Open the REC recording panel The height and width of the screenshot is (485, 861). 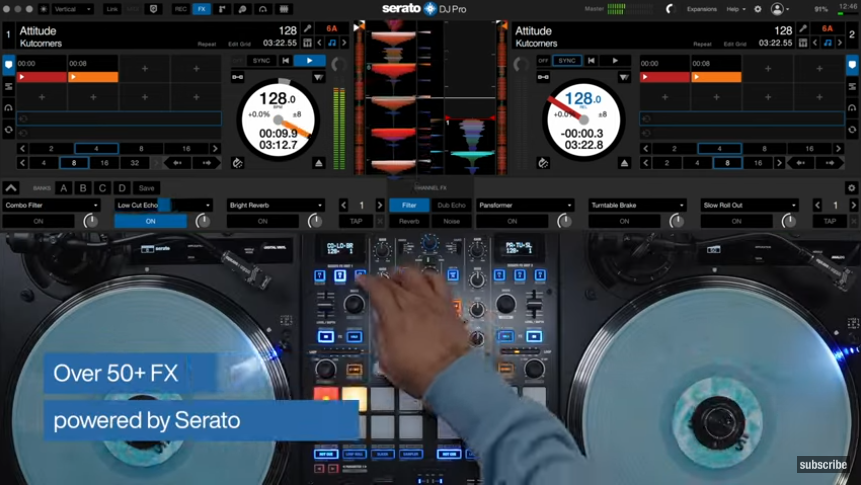point(180,9)
